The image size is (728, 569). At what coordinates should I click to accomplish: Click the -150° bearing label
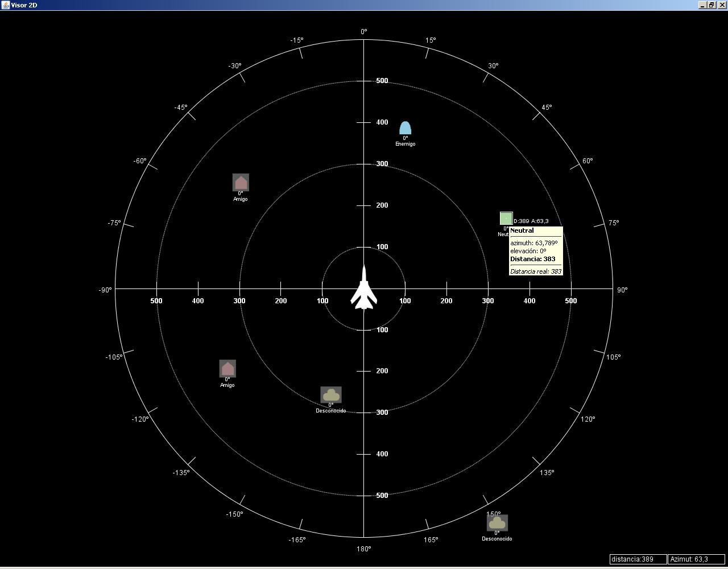(x=234, y=514)
